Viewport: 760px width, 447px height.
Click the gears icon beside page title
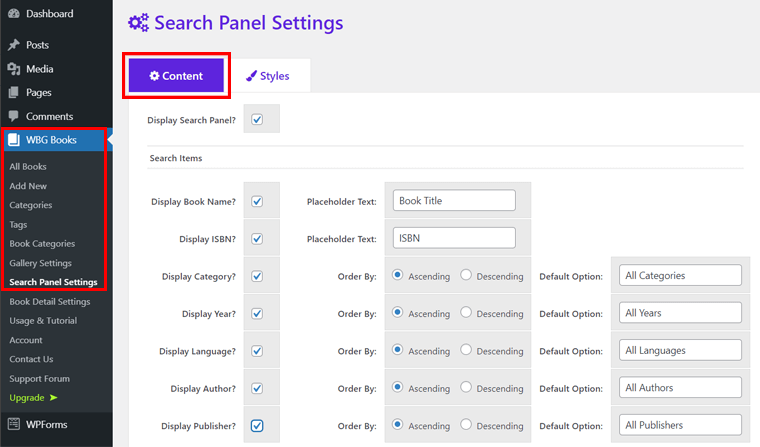(x=139, y=23)
